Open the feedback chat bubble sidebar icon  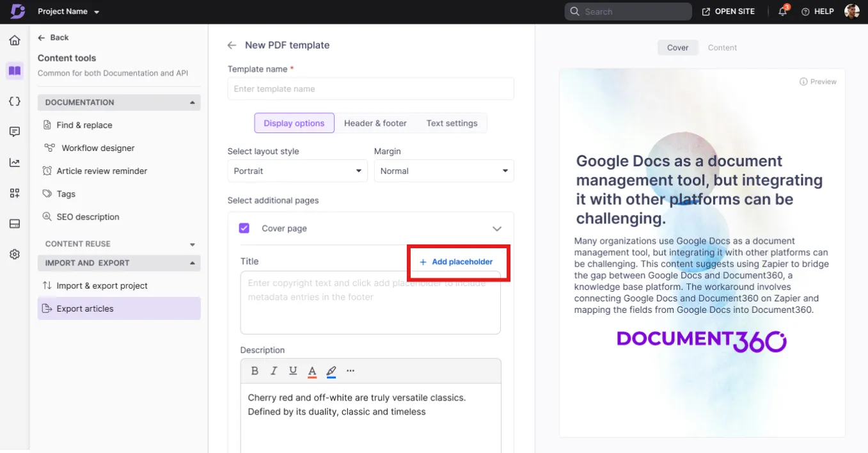point(15,132)
